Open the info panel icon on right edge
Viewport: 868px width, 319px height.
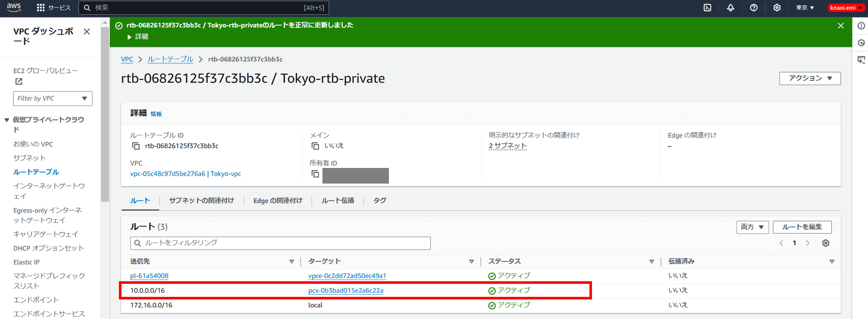tap(861, 26)
